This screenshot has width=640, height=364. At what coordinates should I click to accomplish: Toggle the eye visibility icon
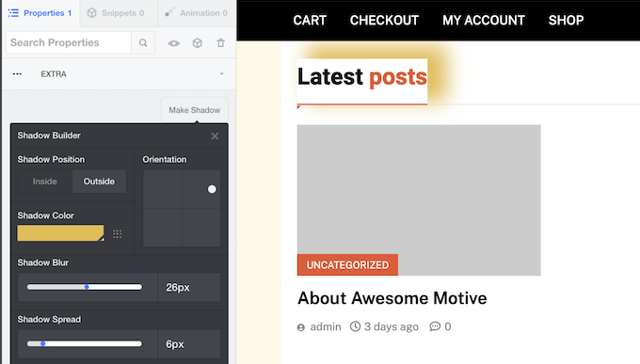[x=174, y=43]
